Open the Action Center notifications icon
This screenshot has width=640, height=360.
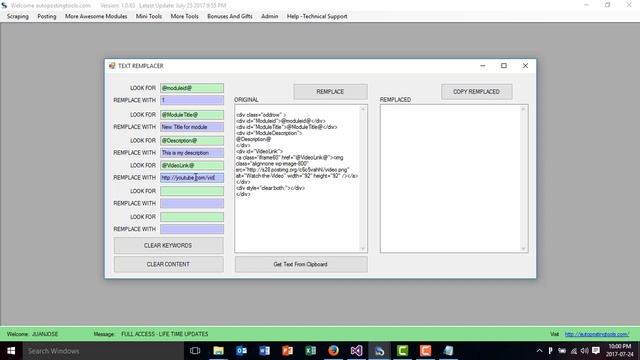pyautogui.click(x=596, y=351)
